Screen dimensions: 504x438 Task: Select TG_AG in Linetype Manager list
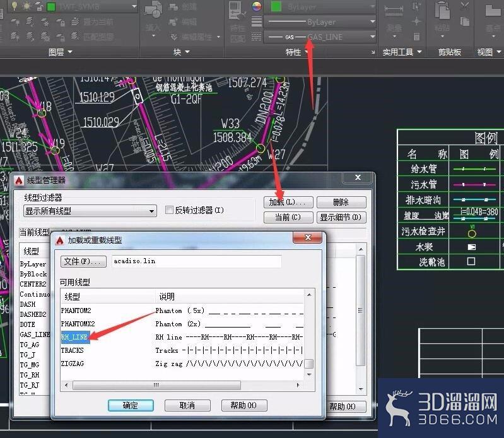[30, 345]
